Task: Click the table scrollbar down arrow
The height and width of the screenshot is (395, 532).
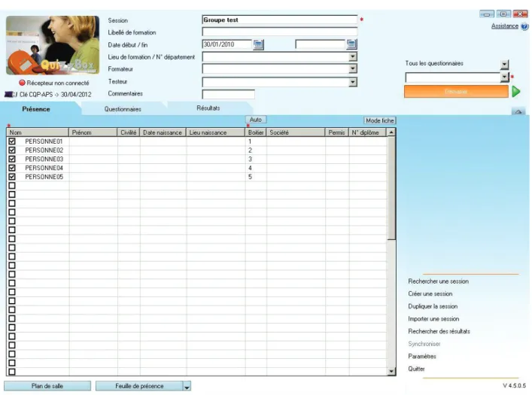Action: coord(391,371)
